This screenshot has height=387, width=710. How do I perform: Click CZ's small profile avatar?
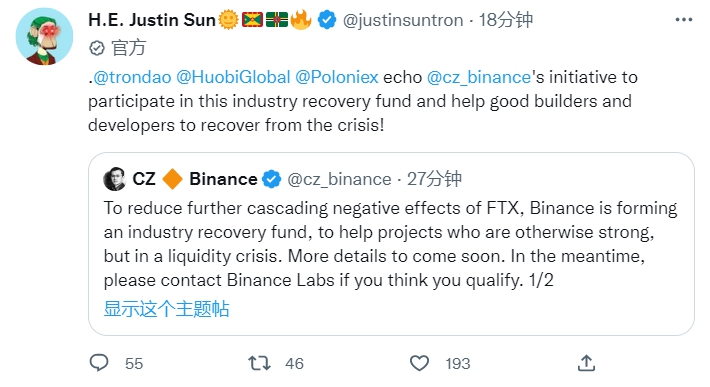pyautogui.click(x=114, y=179)
